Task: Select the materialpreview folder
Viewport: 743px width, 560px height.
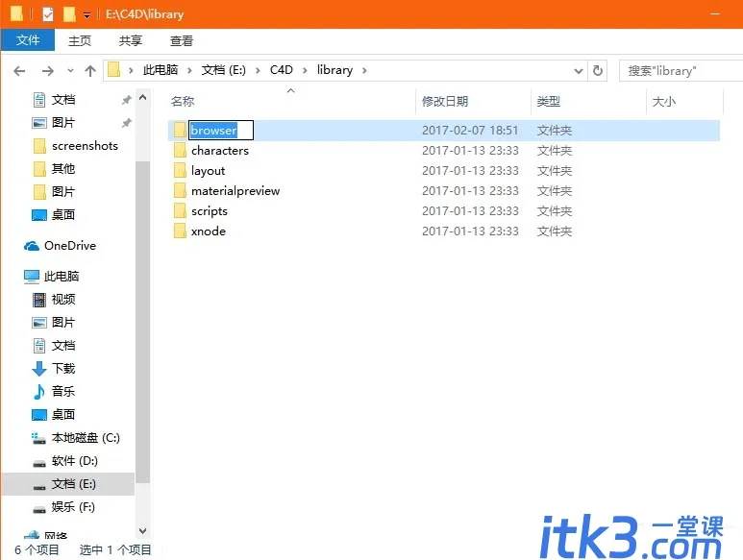Action: 235,191
